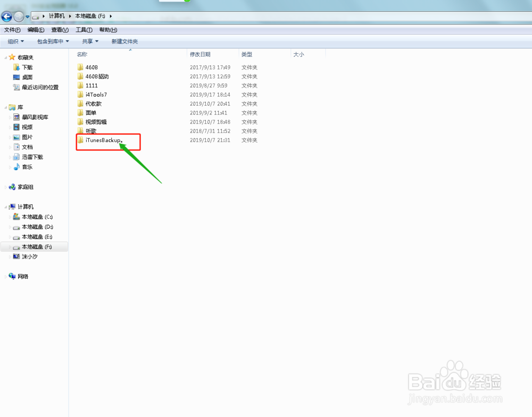The height and width of the screenshot is (417, 532).
Task: Open recent locations dropdown beside navigation arrows
Action: [28, 16]
